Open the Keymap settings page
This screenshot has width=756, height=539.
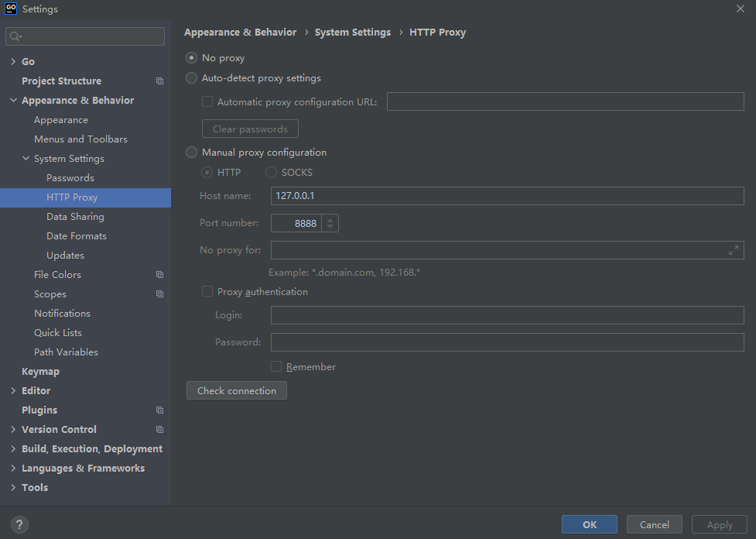pyautogui.click(x=40, y=372)
